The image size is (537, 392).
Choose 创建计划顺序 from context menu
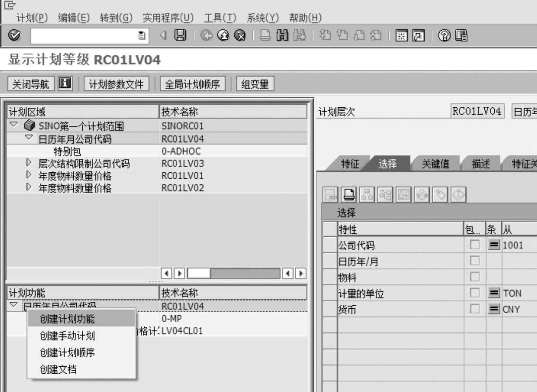click(82, 352)
